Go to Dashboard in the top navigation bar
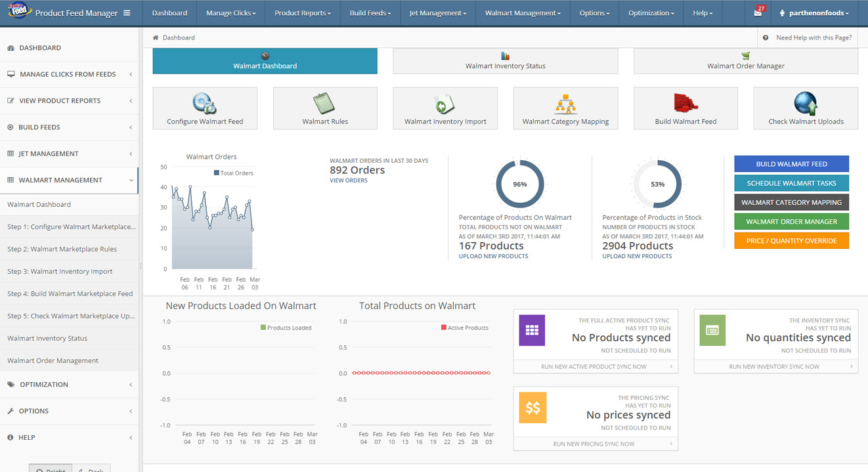The image size is (868, 472). 169,13
